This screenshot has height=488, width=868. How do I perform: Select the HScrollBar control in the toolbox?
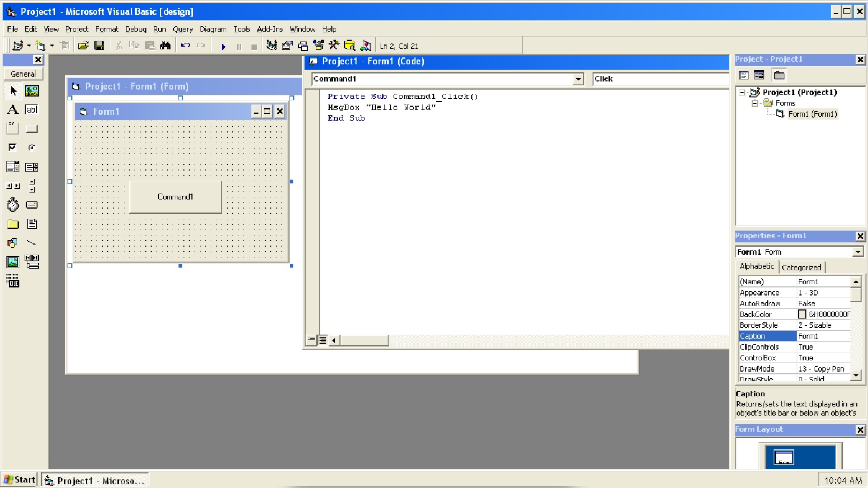[13, 186]
